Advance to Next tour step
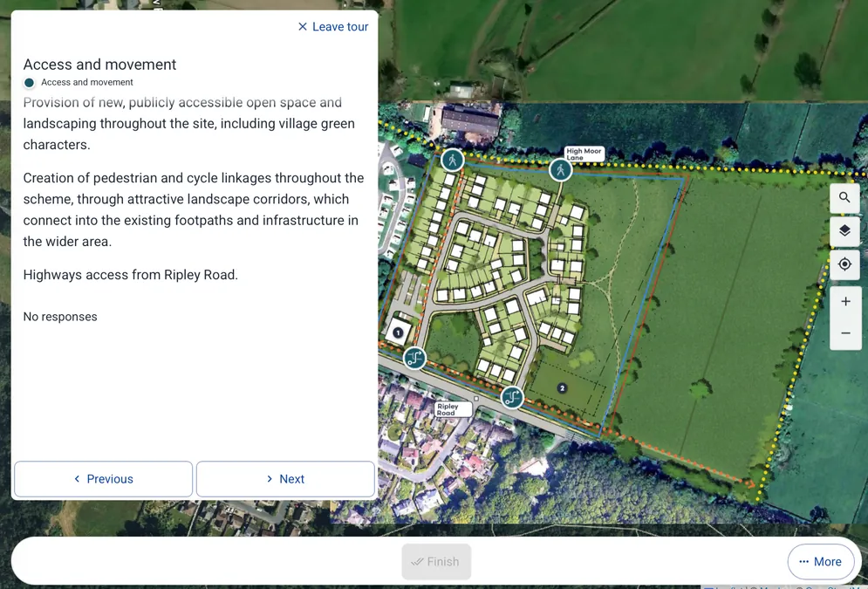This screenshot has height=589, width=868. pos(285,479)
